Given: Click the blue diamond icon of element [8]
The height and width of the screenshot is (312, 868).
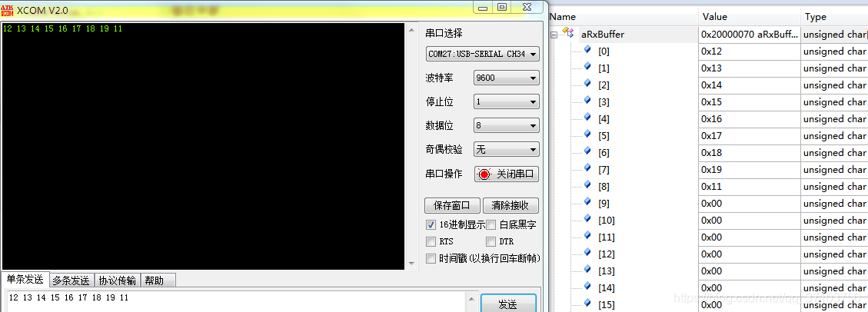Looking at the screenshot, I should point(587,185).
